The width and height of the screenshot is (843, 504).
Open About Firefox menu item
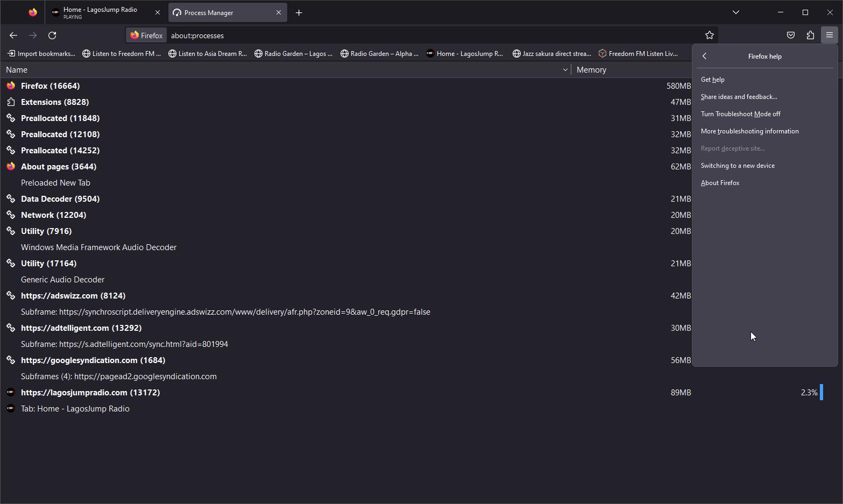764,183
